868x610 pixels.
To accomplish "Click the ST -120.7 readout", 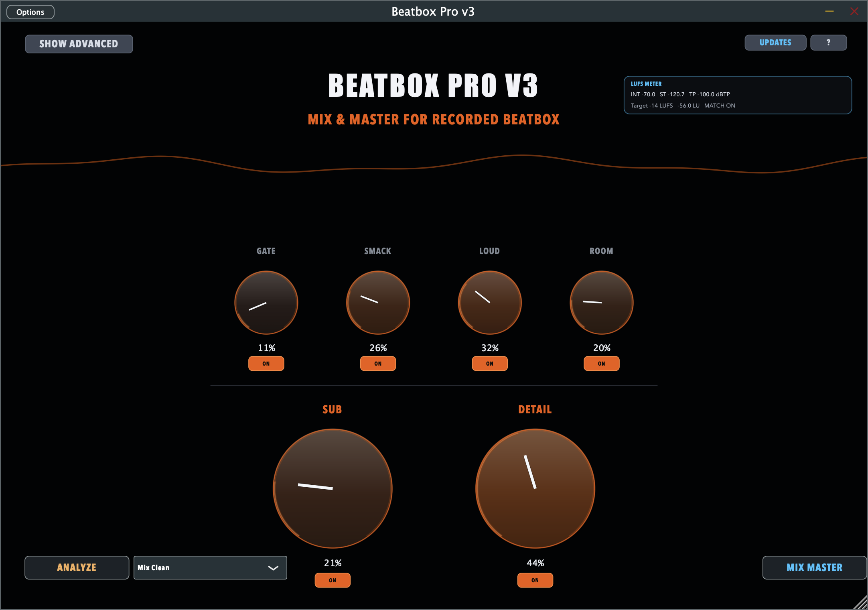I will tap(672, 94).
